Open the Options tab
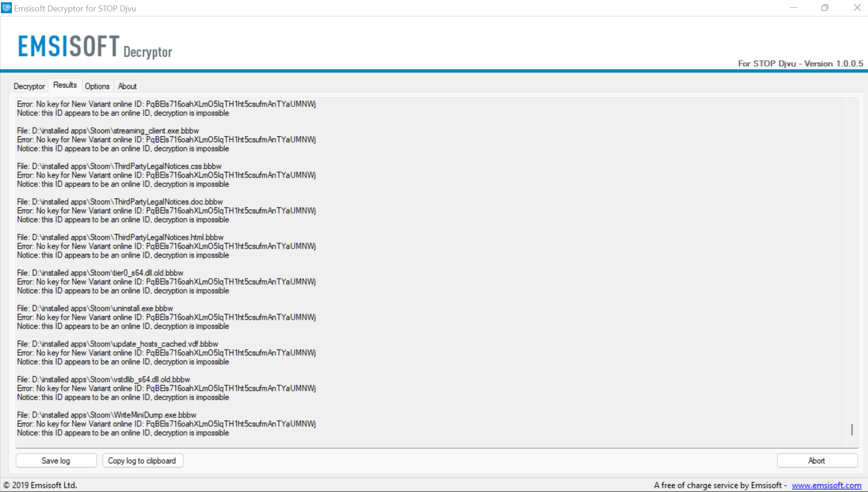This screenshot has width=868, height=492. [x=97, y=86]
